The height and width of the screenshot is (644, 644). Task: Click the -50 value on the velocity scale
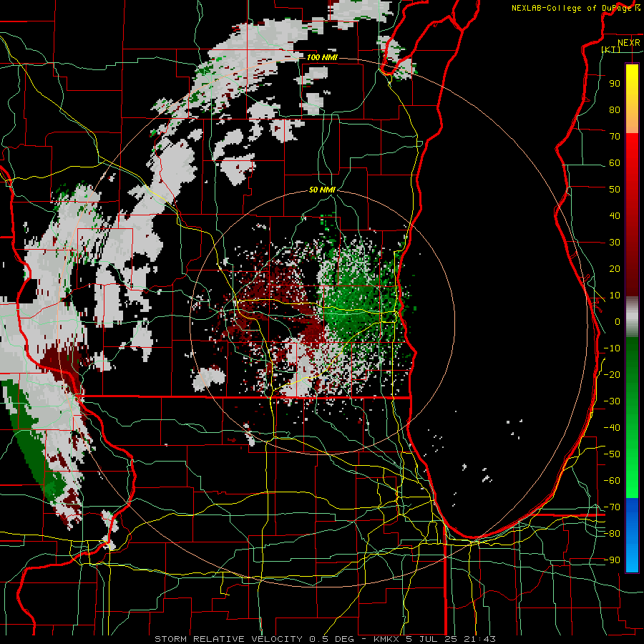tap(612, 454)
